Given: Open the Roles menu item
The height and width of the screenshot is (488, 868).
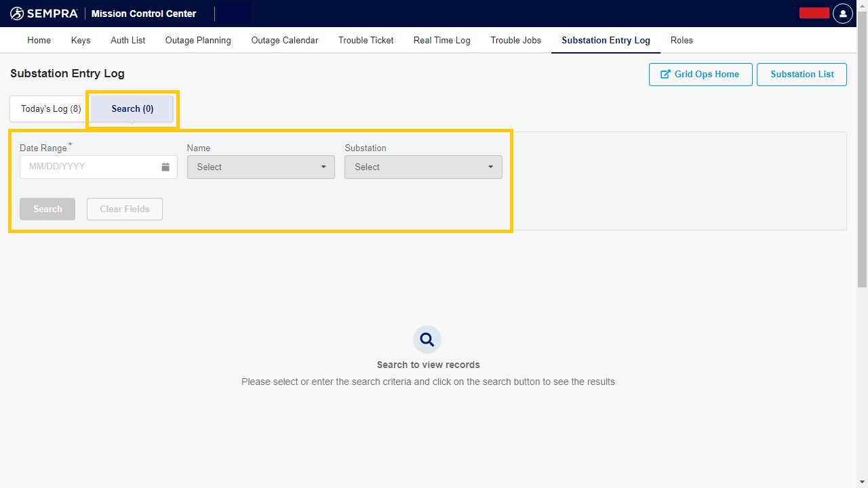Looking at the screenshot, I should tap(682, 41).
